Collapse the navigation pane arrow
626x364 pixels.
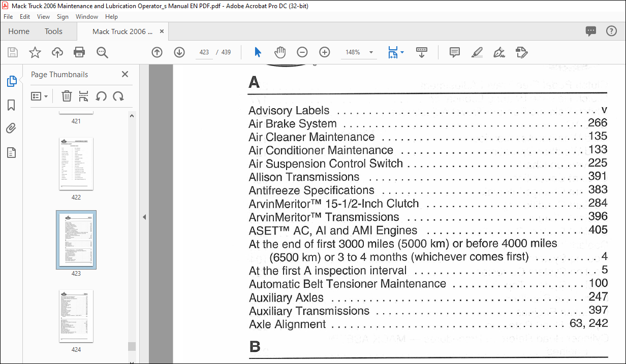pos(144,217)
